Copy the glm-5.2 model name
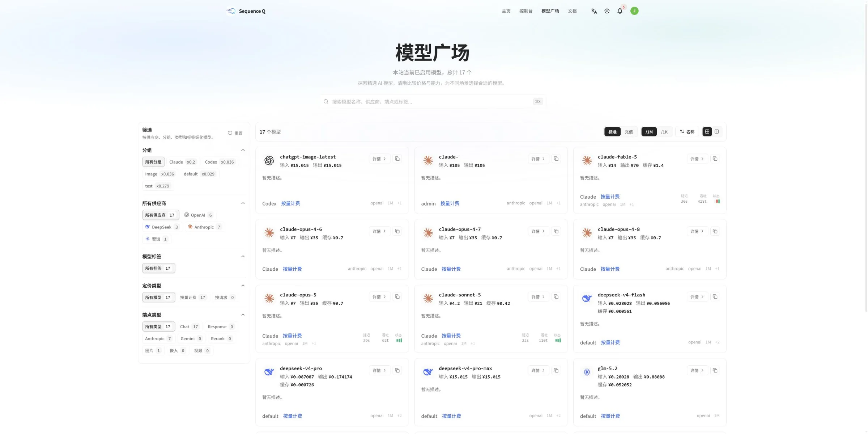 (x=715, y=371)
